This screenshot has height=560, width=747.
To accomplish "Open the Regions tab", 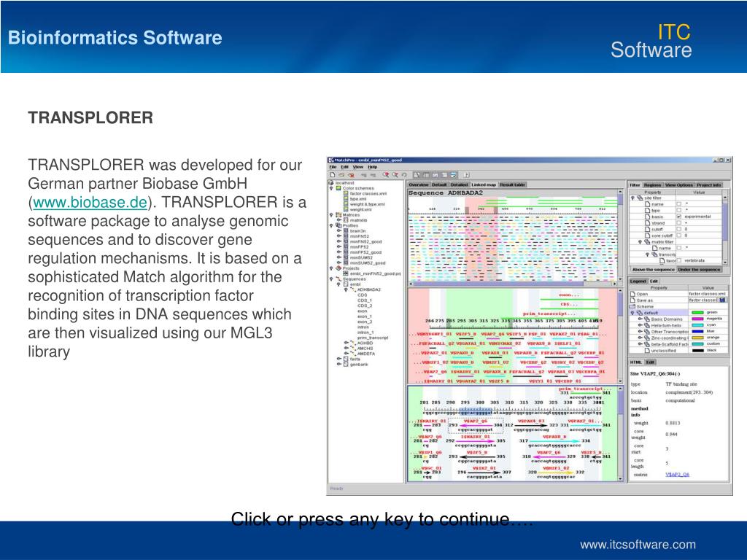I will (x=652, y=184).
